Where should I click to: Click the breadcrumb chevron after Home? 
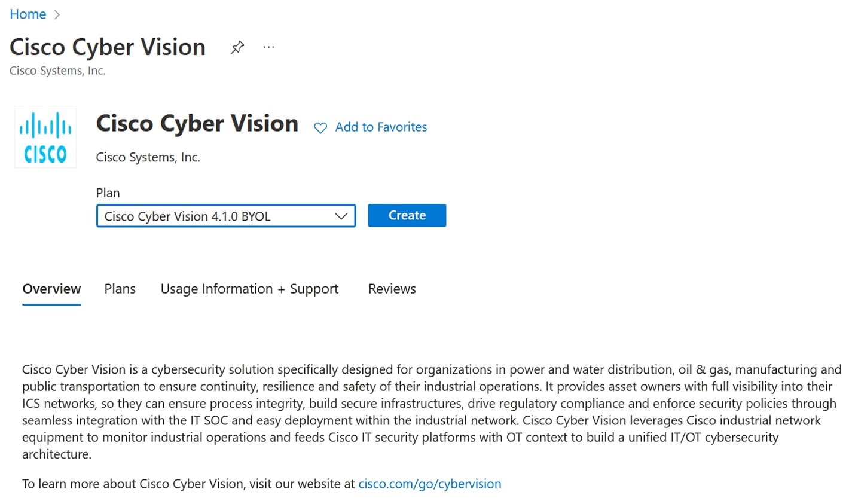pyautogui.click(x=57, y=14)
